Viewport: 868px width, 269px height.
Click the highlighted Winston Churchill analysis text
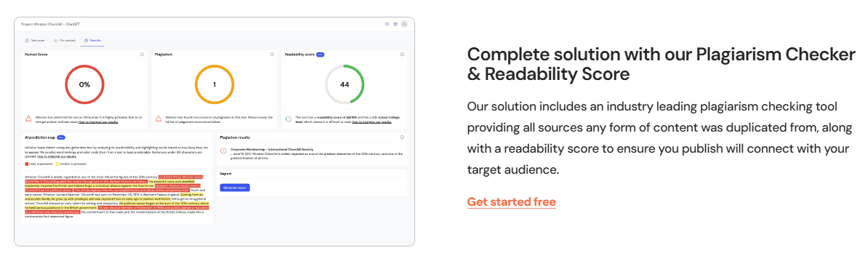coord(117,196)
